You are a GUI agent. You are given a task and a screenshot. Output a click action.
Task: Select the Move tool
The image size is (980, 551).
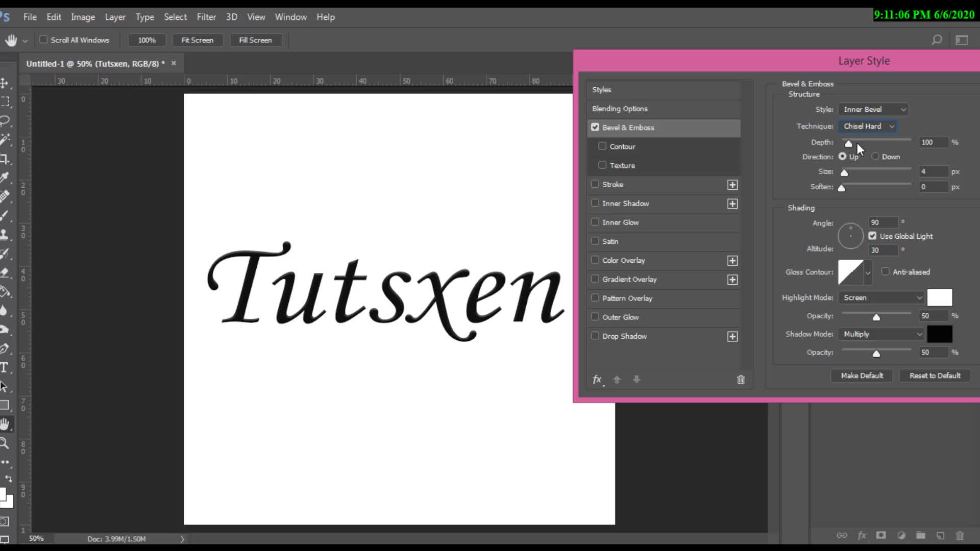click(x=5, y=83)
